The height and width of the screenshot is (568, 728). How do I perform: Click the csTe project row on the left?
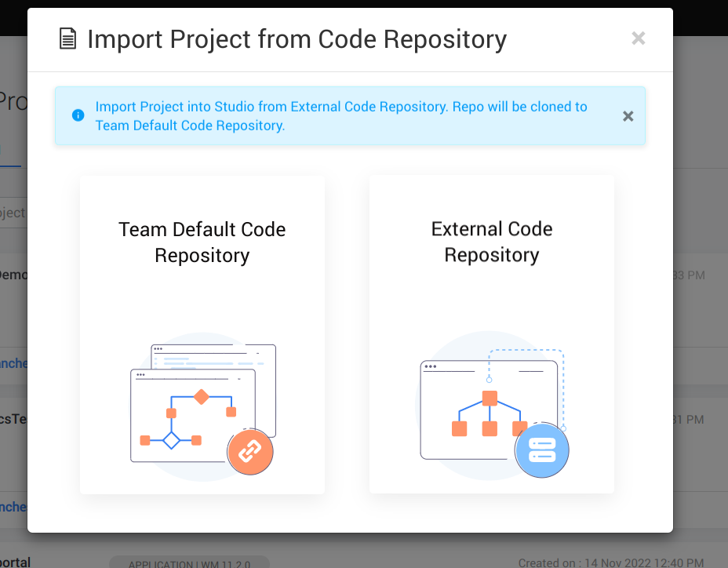(12, 419)
